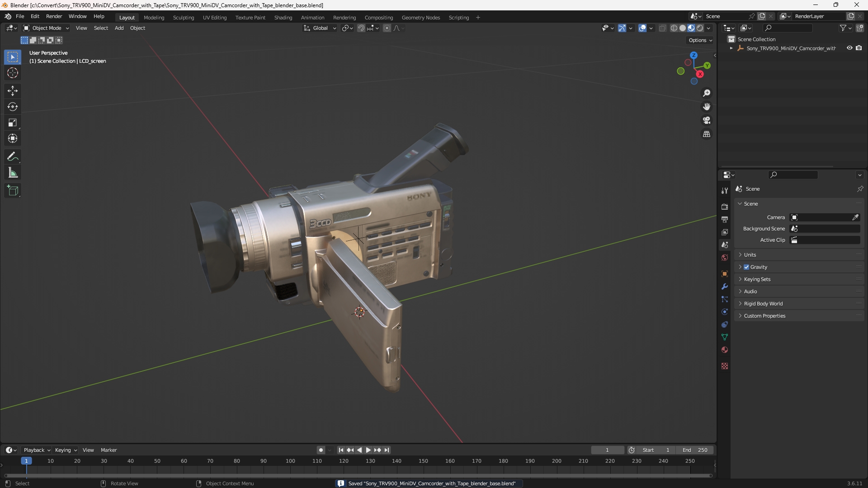Open the Texture properties tab
Image resolution: width=868 pixels, height=488 pixels.
click(x=725, y=366)
